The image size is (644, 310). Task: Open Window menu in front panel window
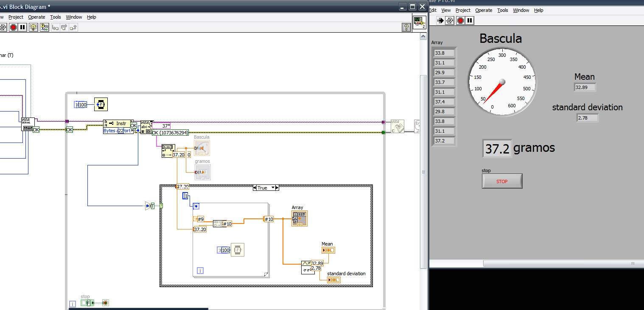tap(521, 10)
